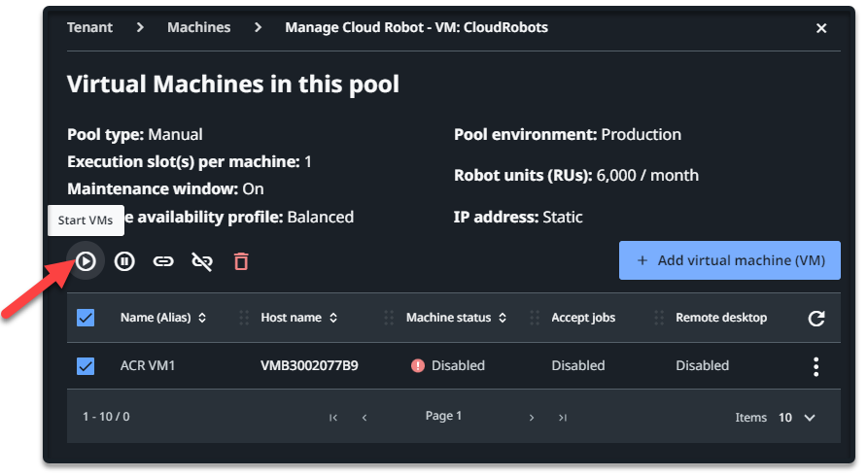Click the Page 1 indicator
The image size is (868, 476).
[443, 416]
